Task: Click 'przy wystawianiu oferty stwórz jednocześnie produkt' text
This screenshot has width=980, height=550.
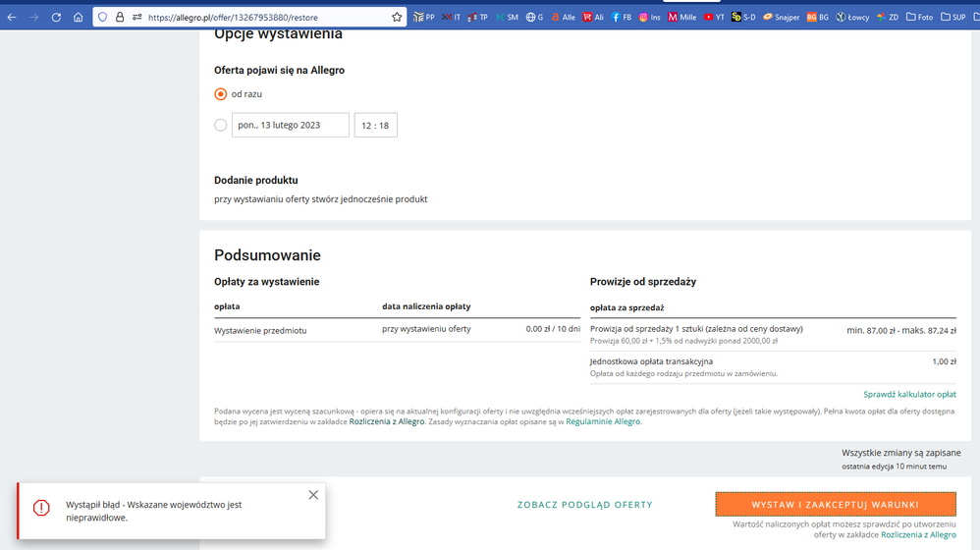Action: click(321, 199)
